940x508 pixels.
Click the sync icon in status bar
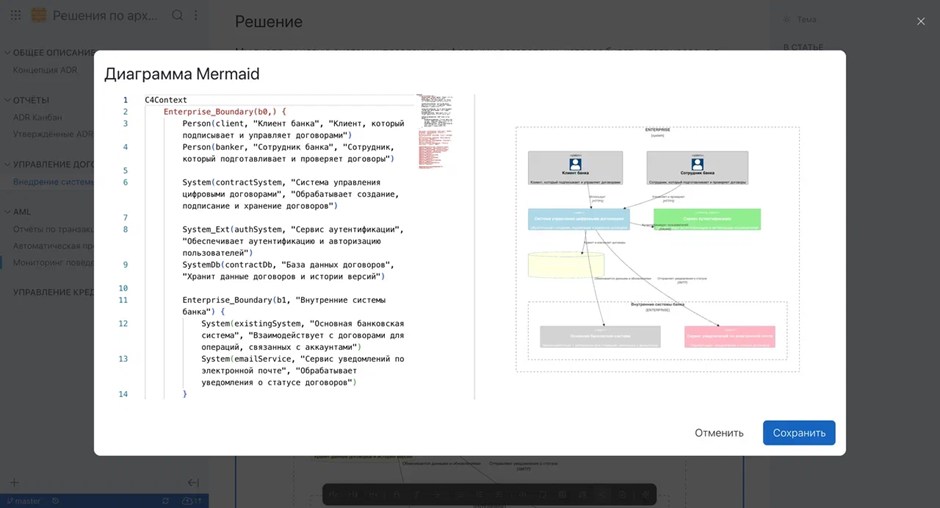165,501
